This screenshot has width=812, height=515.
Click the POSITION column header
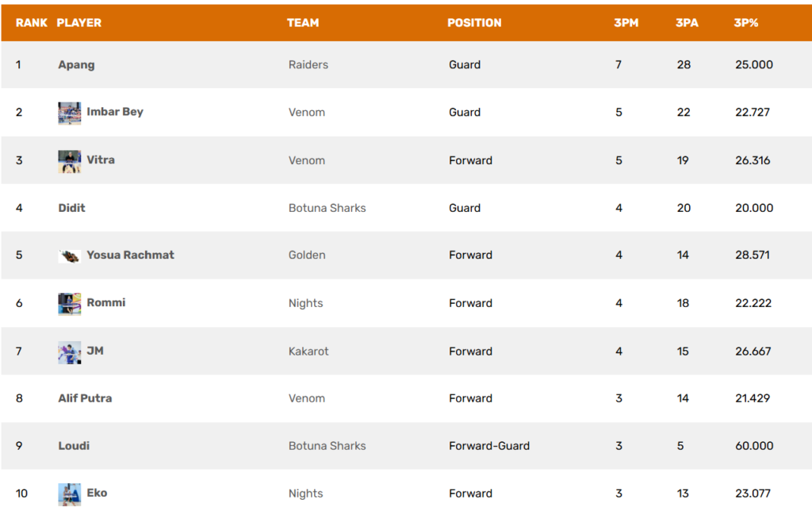pos(474,23)
